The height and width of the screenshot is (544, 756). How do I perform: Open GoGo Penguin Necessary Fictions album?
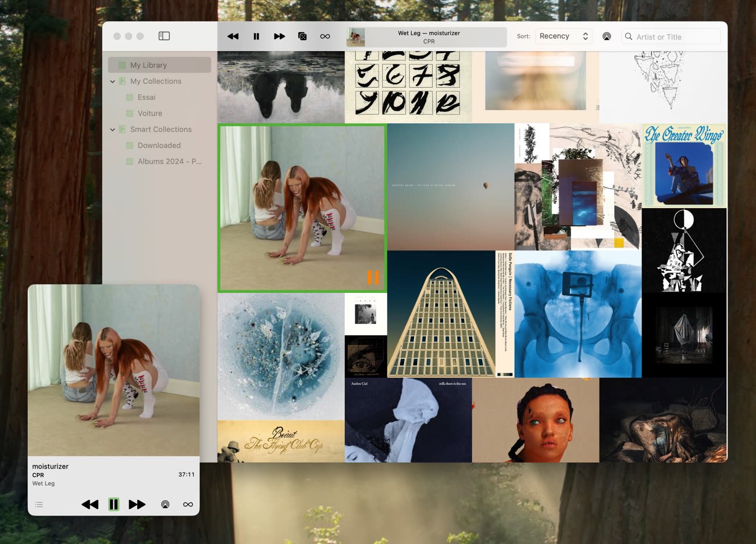point(451,314)
